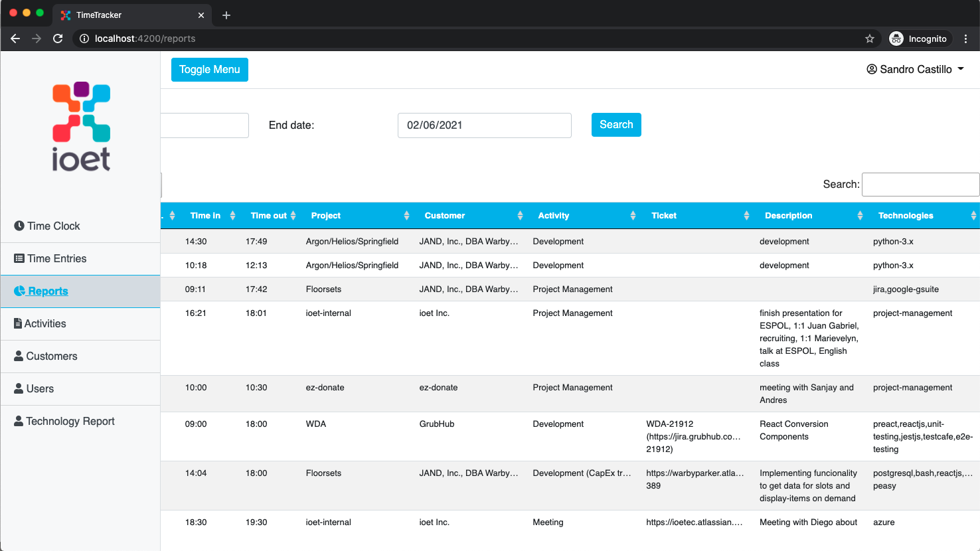The width and height of the screenshot is (980, 551).
Task: Click the Incognito profile indicator
Action: pyautogui.click(x=919, y=39)
